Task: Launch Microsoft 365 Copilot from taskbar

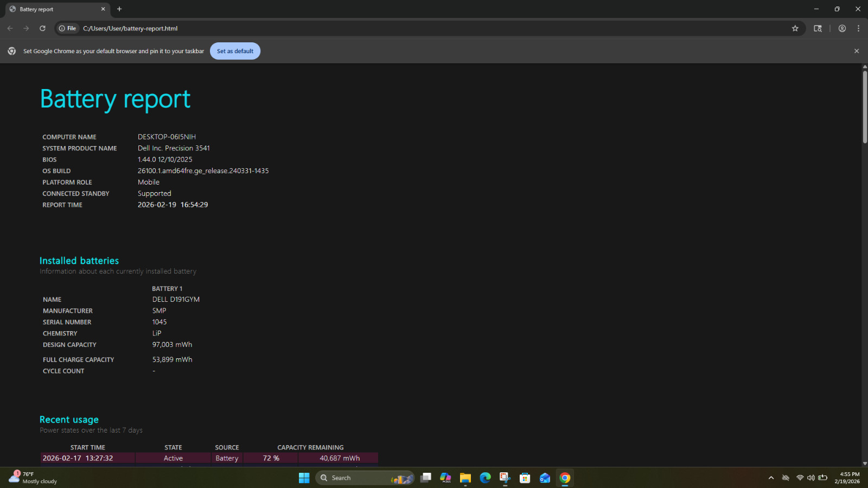Action: (445, 478)
